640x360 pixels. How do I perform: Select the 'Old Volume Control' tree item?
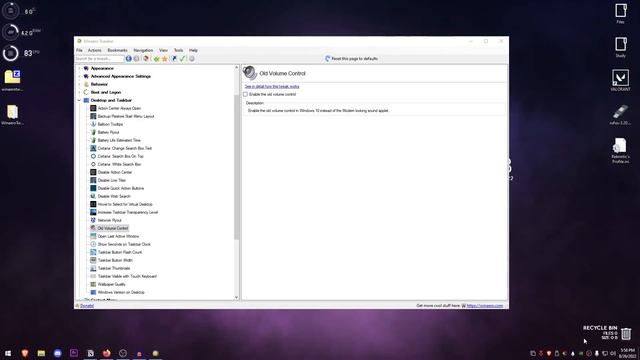113,228
